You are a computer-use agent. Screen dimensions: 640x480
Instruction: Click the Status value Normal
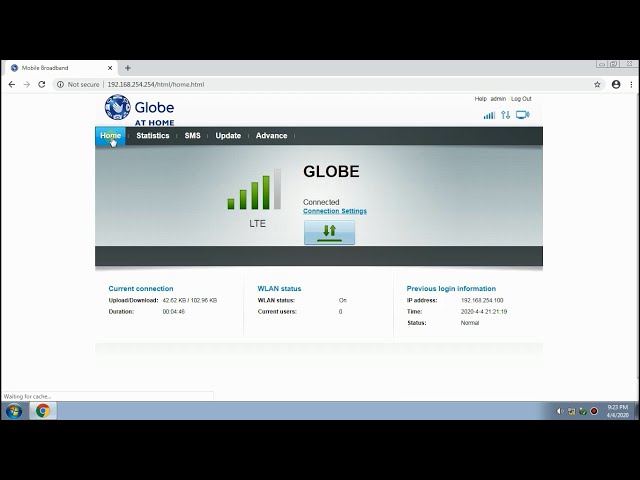(x=470, y=323)
